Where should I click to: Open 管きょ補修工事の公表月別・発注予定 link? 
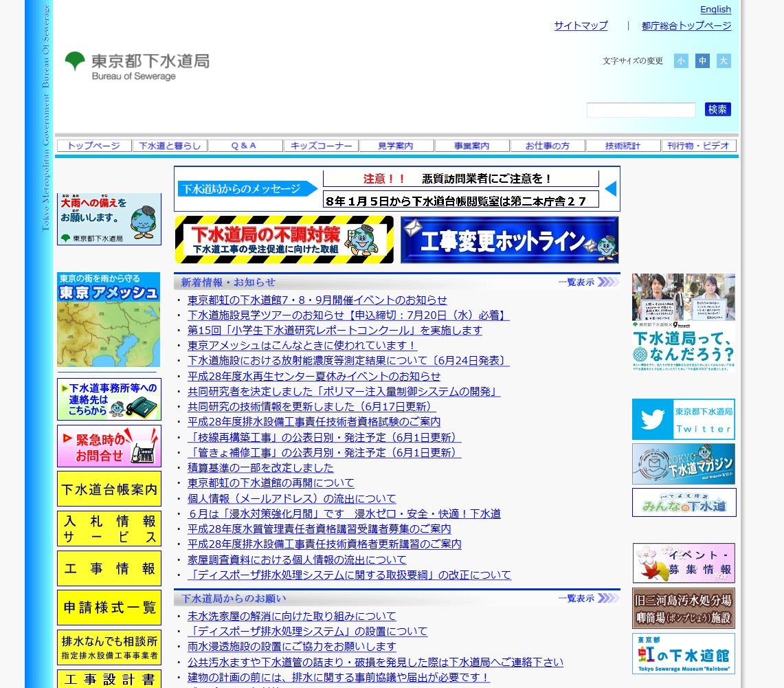coord(324,452)
